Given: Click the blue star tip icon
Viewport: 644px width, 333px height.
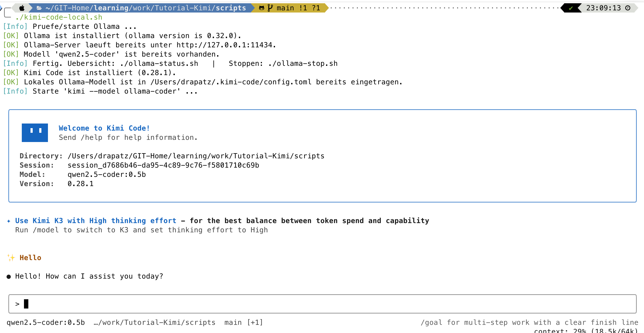Looking at the screenshot, I should [9, 221].
